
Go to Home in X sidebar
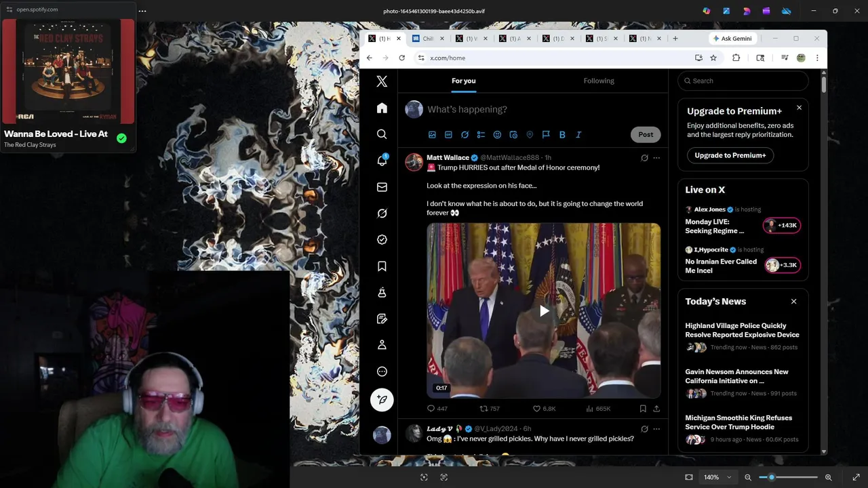382,108
